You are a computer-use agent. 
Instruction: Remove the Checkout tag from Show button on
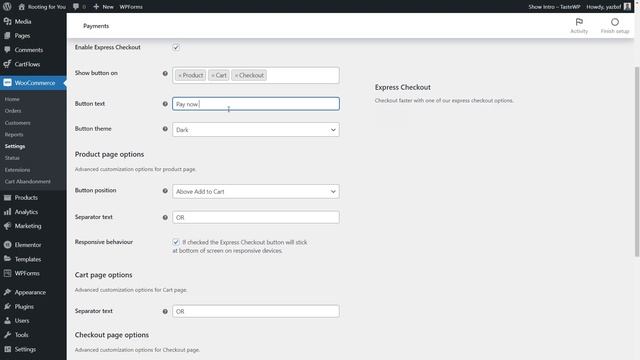point(236,76)
